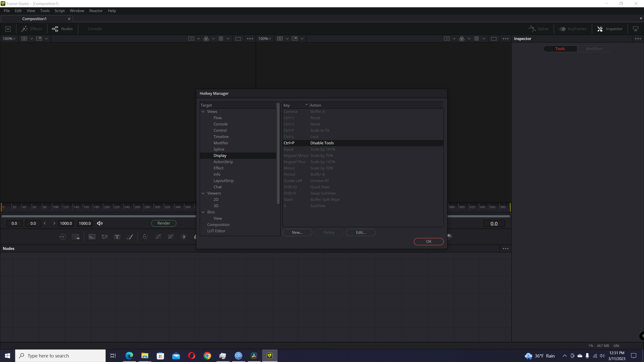Viewport: 644px width, 362px height.
Task: Click the viewer A buffer icon in the left viewer
Action: (x=24, y=38)
